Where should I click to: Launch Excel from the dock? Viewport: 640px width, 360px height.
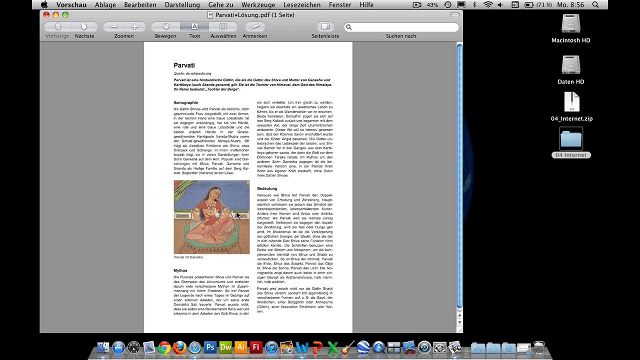pos(333,347)
